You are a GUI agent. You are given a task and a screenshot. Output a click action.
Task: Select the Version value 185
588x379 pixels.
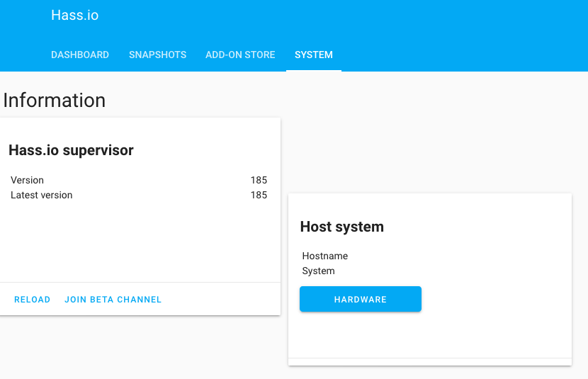[x=259, y=181]
